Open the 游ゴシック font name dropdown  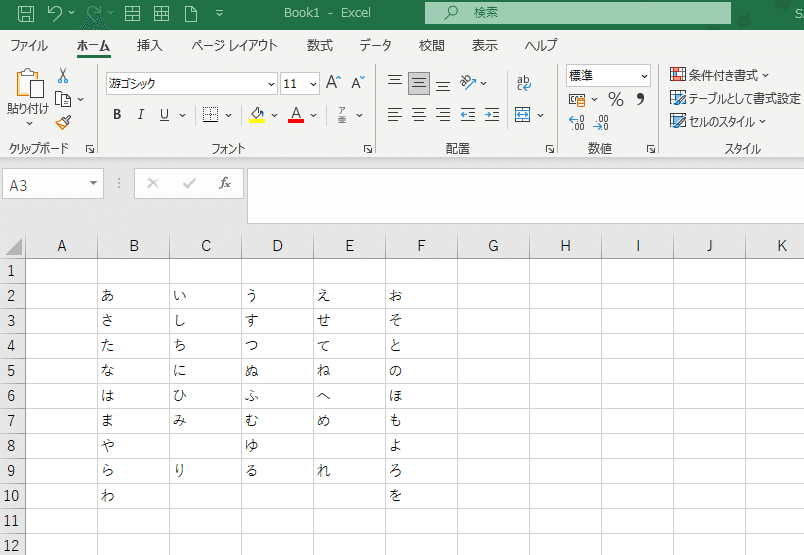(271, 84)
